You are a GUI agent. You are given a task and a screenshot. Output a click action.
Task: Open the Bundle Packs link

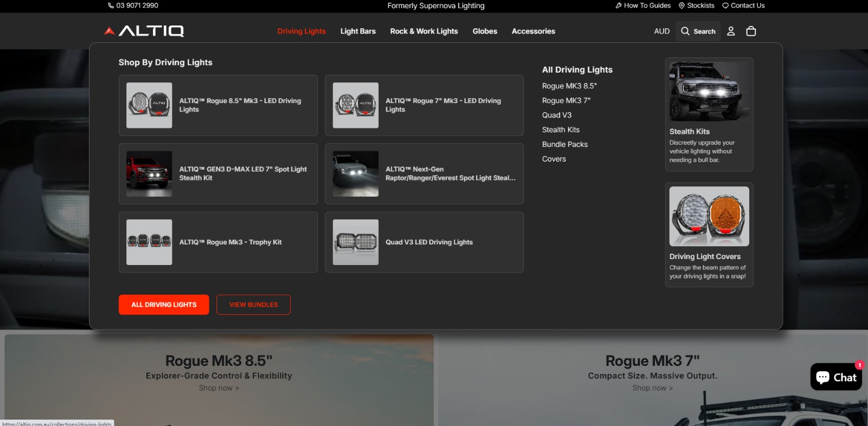click(x=565, y=144)
